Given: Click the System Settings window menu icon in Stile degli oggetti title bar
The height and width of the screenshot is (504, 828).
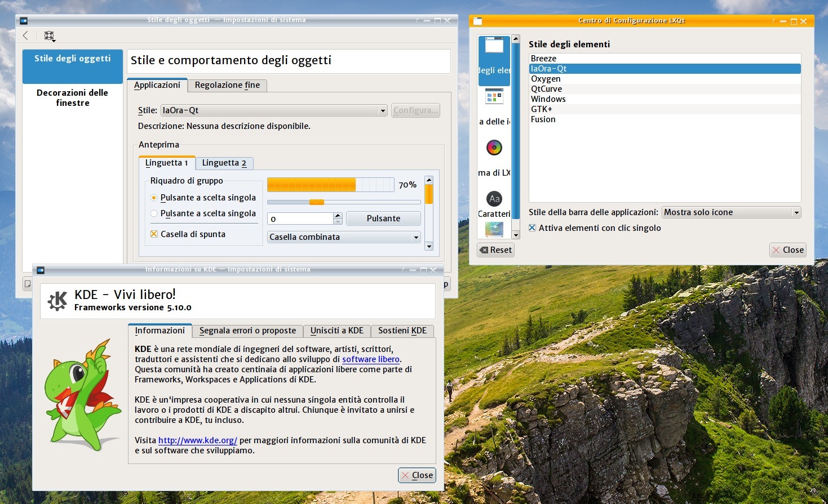Looking at the screenshot, I should [x=24, y=20].
